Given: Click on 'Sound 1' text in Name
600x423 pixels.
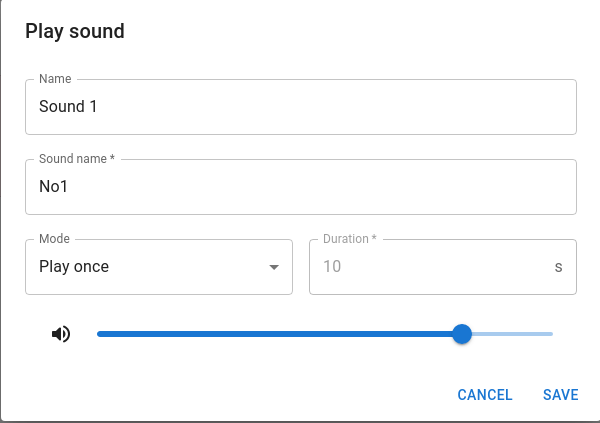Looking at the screenshot, I should point(68,107).
